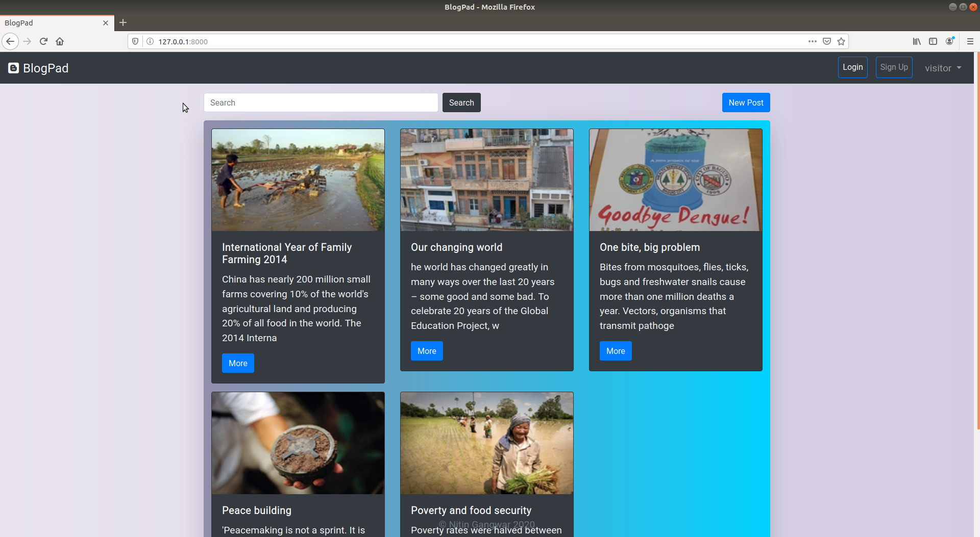The image size is (980, 537).
Task: Open a new tab with plus icon
Action: [123, 22]
